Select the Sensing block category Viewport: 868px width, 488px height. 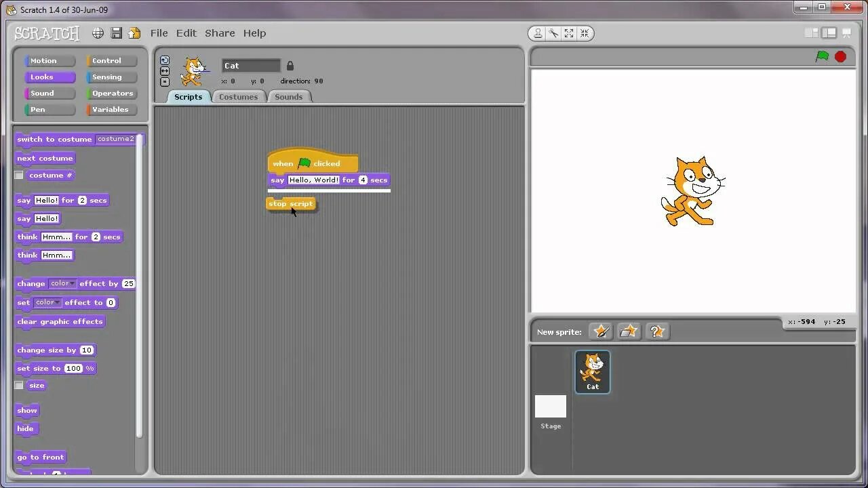coord(111,77)
